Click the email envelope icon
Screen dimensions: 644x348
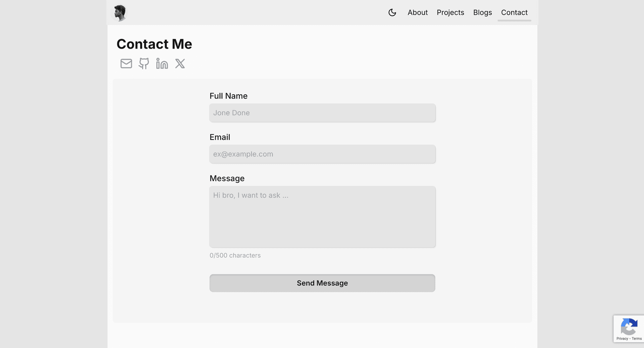click(126, 63)
